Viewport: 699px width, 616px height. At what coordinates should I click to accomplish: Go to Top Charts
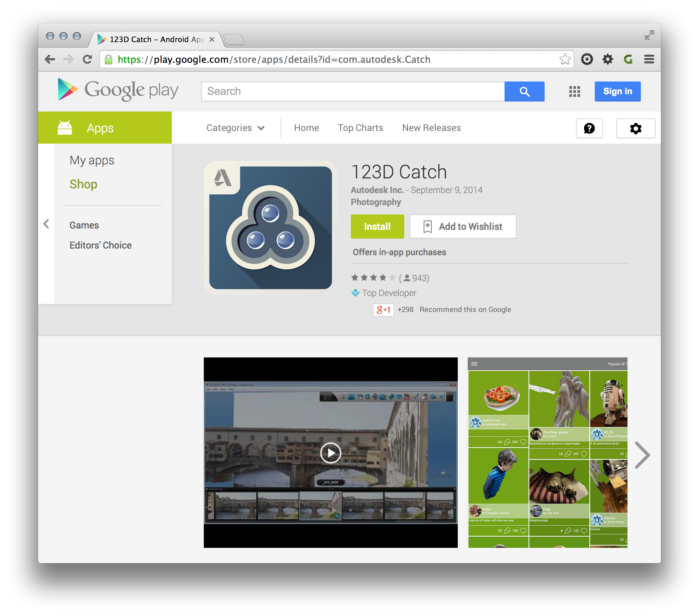coord(360,128)
